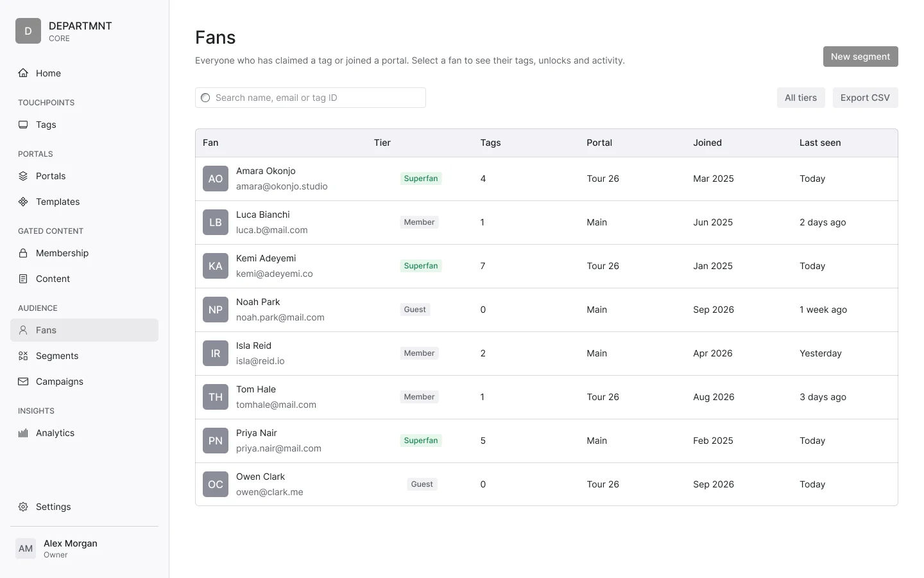Select the fan name Kemi Adeyemi
924x578 pixels.
coord(266,258)
